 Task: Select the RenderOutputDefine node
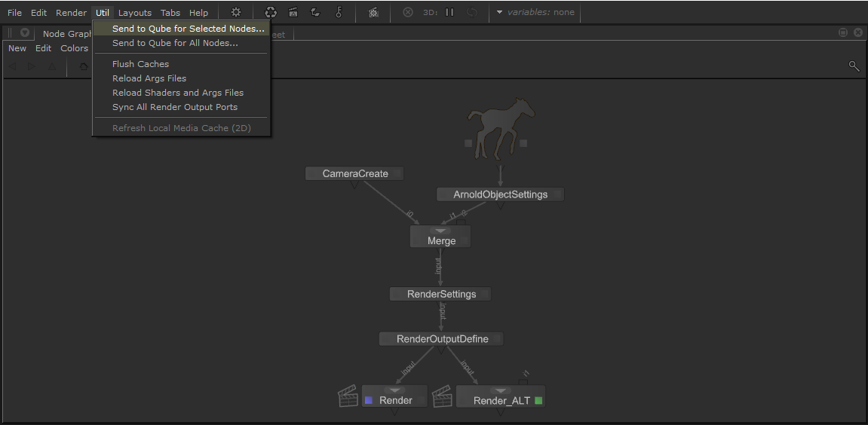442,338
